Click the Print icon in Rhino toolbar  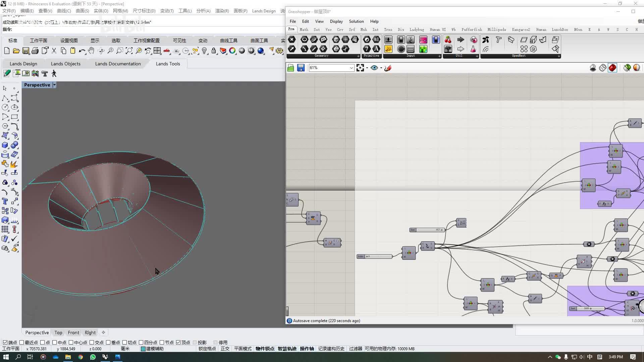(35, 51)
